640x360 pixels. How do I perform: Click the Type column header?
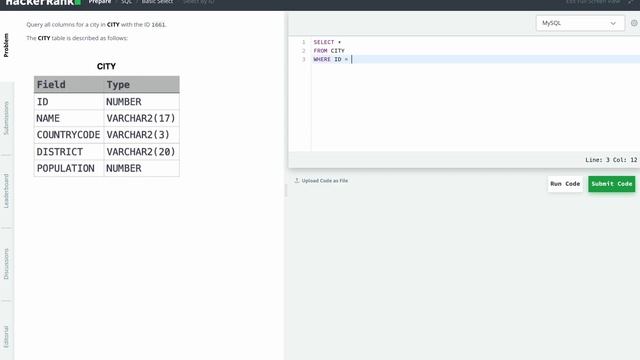coord(141,84)
